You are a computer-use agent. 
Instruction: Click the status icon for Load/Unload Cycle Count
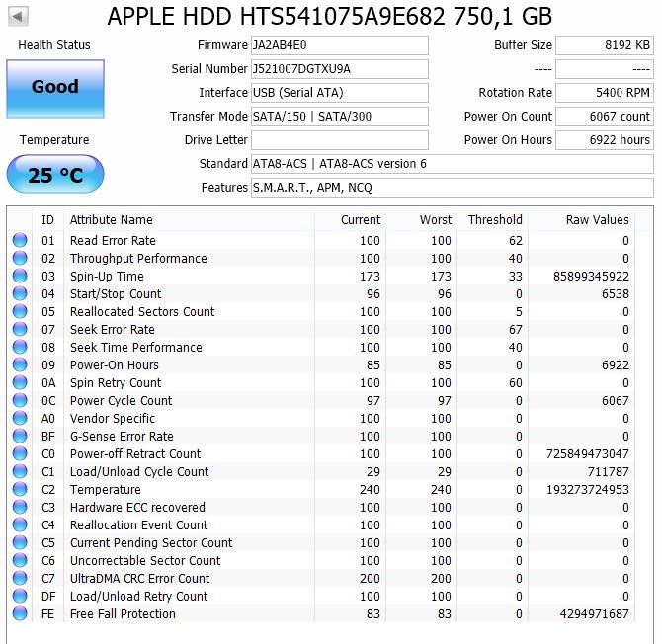(x=20, y=471)
